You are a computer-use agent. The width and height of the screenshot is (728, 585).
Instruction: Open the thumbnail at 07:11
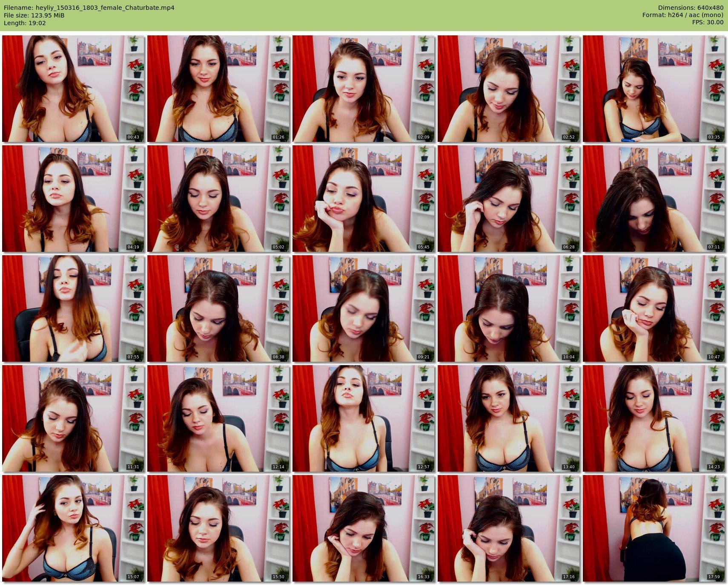click(x=654, y=199)
